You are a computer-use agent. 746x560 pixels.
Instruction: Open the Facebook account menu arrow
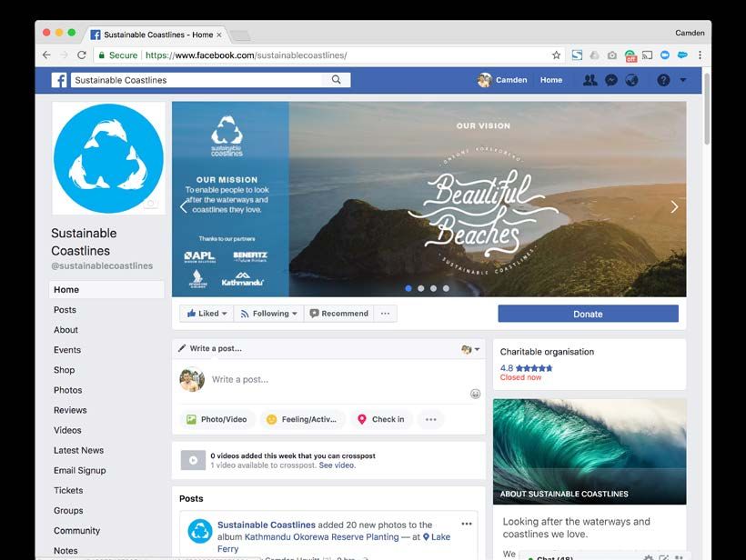coord(683,80)
